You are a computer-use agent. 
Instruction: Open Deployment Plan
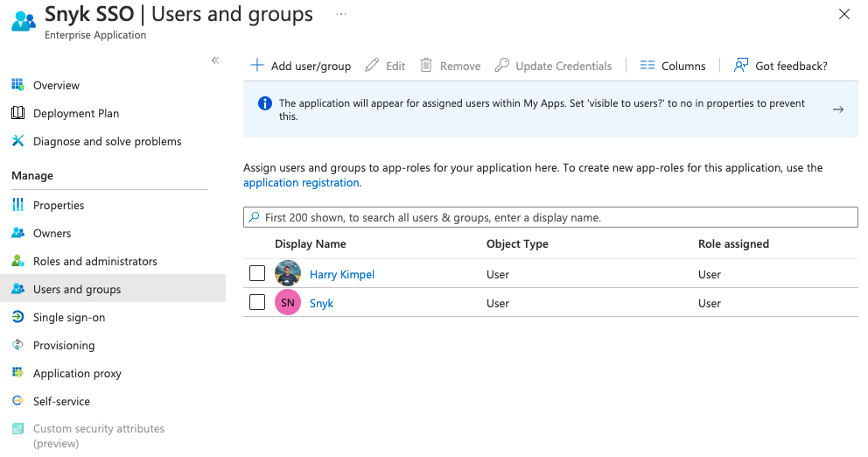(x=76, y=114)
